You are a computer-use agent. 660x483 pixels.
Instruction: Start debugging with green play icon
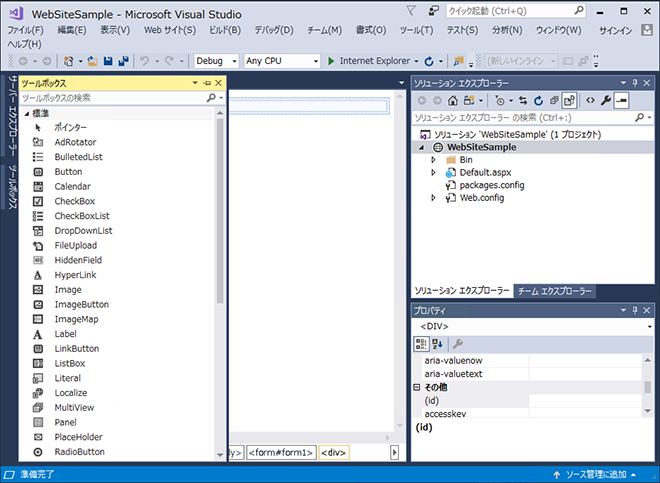coord(331,61)
